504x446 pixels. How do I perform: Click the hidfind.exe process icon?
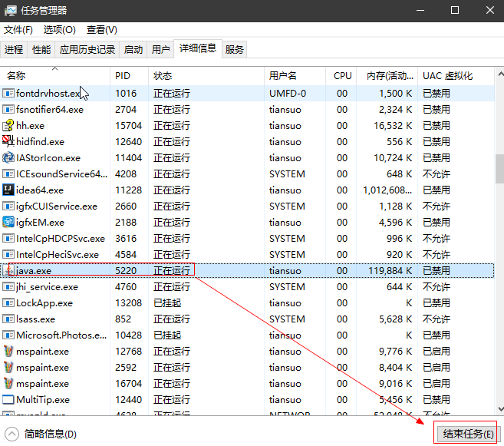pyautogui.click(x=8, y=141)
